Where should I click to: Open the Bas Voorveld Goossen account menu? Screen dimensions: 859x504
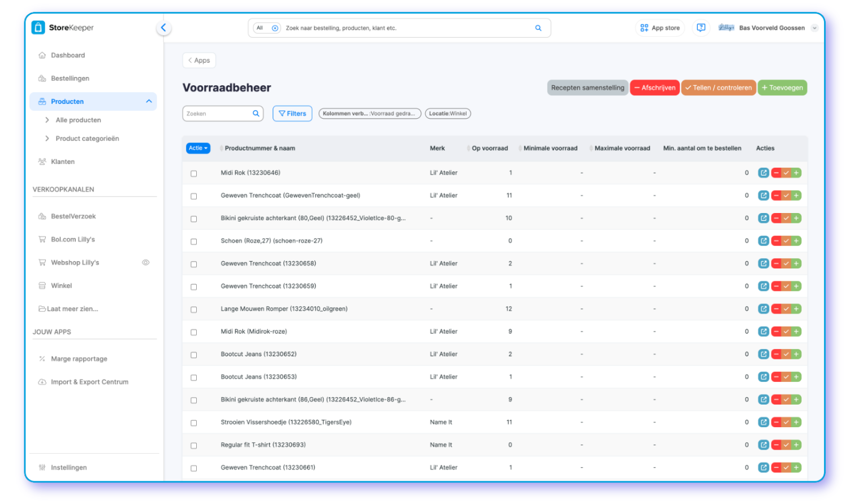[x=772, y=28]
